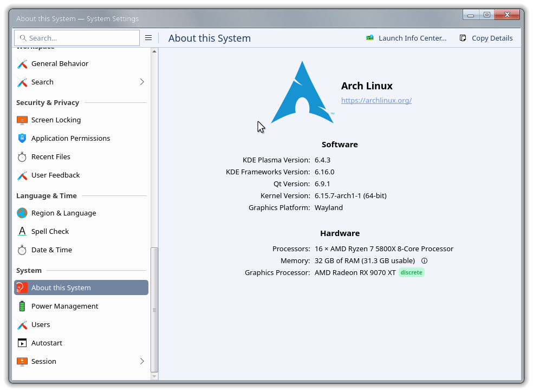Open General Behavior settings

(81, 63)
